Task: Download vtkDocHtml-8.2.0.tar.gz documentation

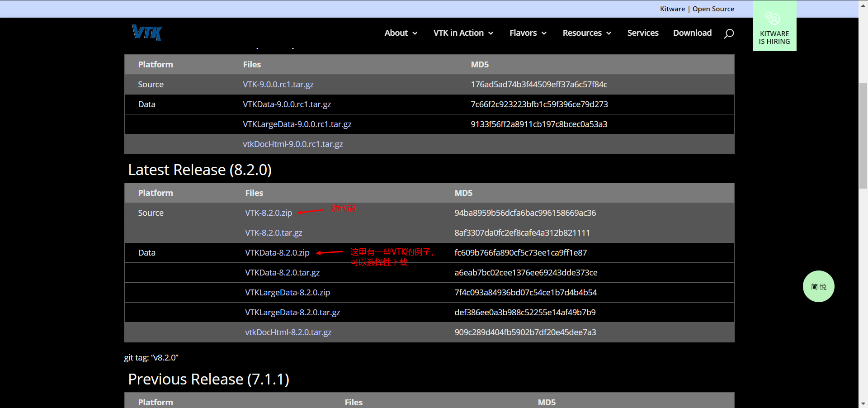Action: click(x=288, y=332)
